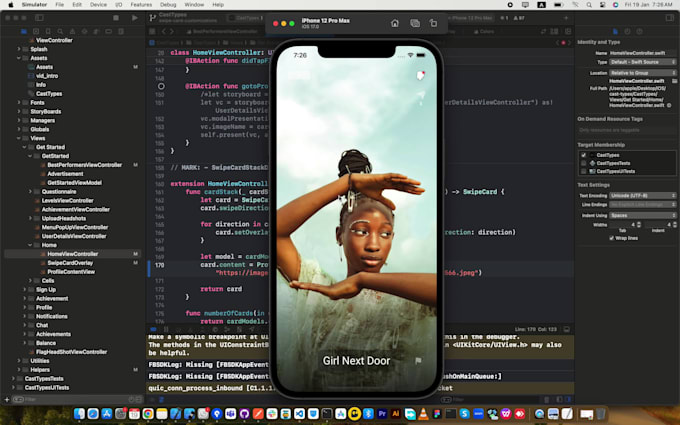Open the Text Encoding dropdown
This screenshot has height=425, width=680.
click(x=643, y=196)
